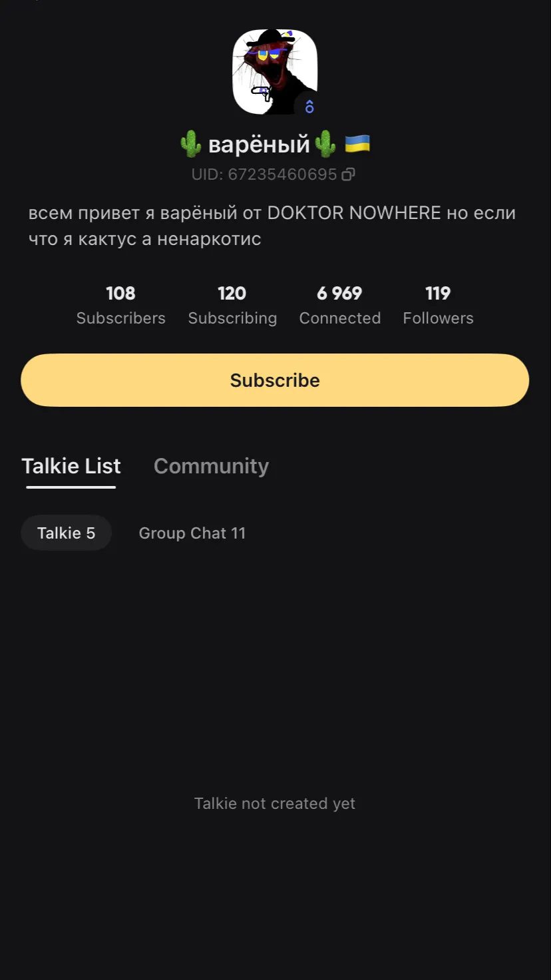Select the Talkie 5 filter chip
Image resolution: width=551 pixels, height=980 pixels.
pyautogui.click(x=66, y=533)
